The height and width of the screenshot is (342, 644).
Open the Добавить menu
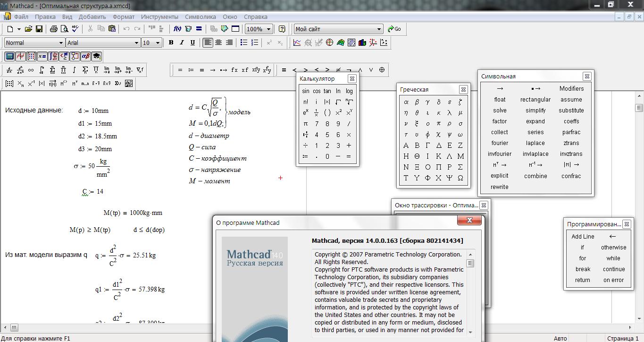tap(92, 17)
